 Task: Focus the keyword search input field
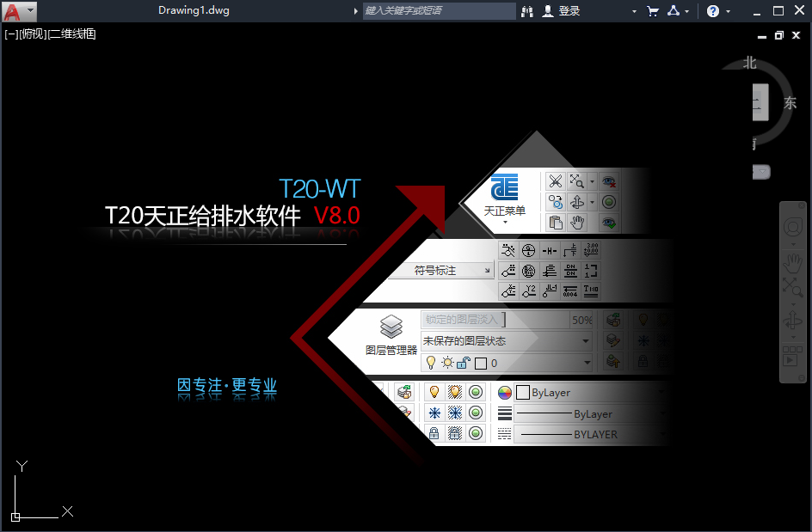pos(440,11)
